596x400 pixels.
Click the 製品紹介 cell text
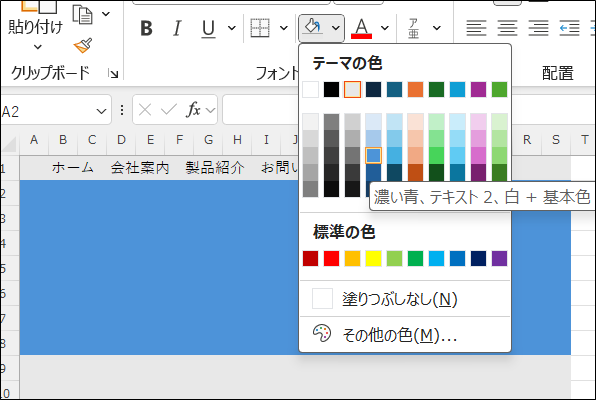[215, 167]
